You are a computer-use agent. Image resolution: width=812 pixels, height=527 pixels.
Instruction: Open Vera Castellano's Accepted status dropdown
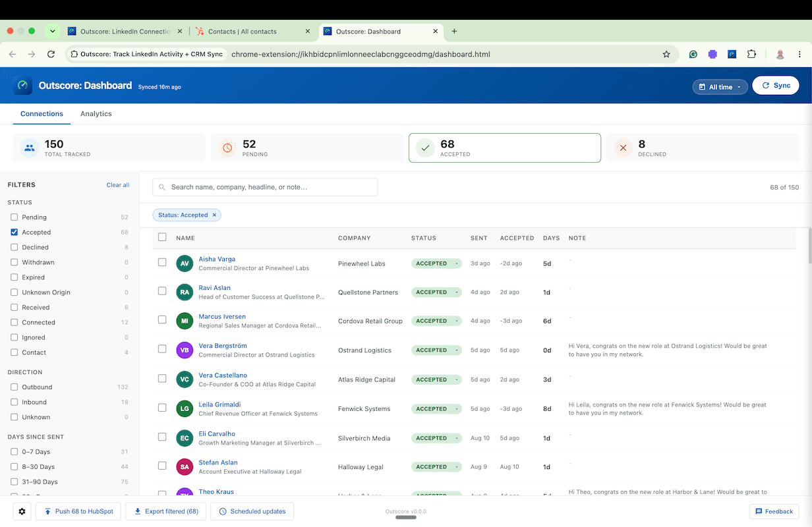coord(436,379)
